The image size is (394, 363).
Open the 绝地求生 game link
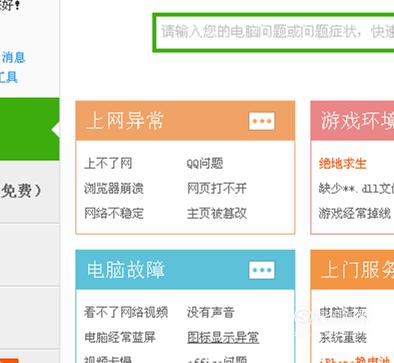pyautogui.click(x=342, y=163)
